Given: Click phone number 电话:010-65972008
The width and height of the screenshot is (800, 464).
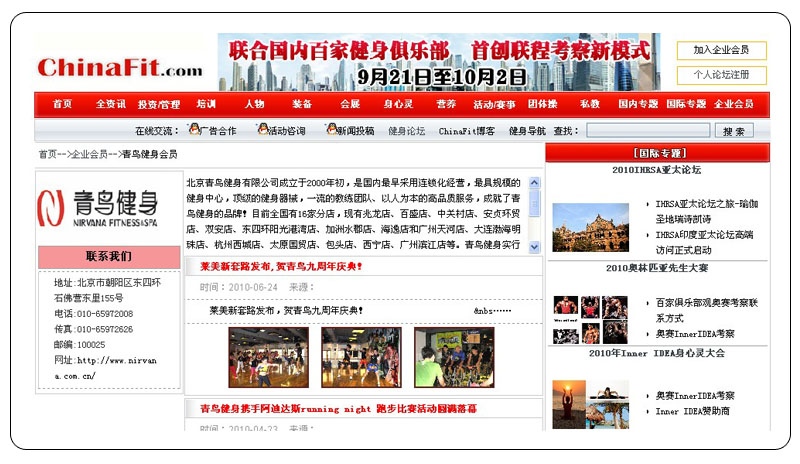Looking at the screenshot, I should 93,314.
